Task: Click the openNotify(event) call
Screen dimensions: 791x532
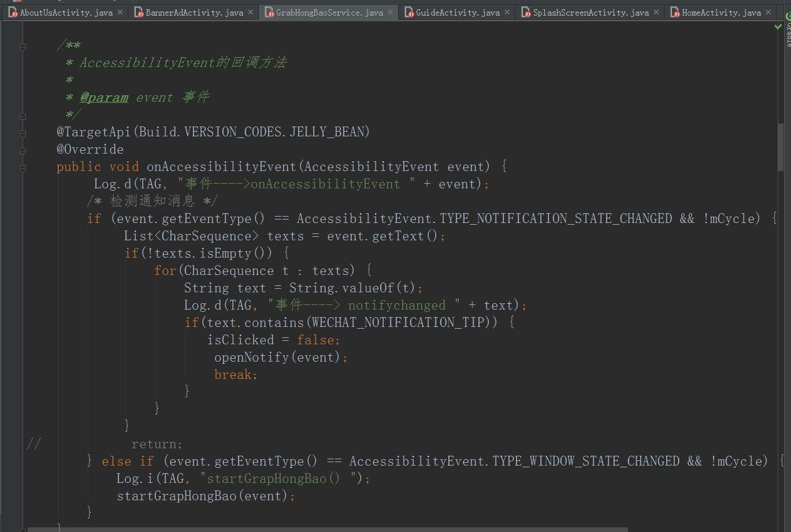Action: point(281,358)
